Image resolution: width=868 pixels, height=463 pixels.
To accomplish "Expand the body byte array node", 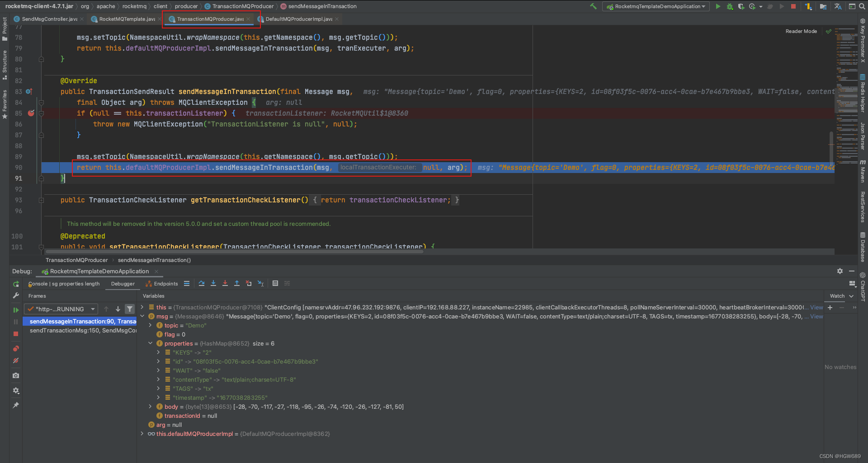I will tap(150, 407).
